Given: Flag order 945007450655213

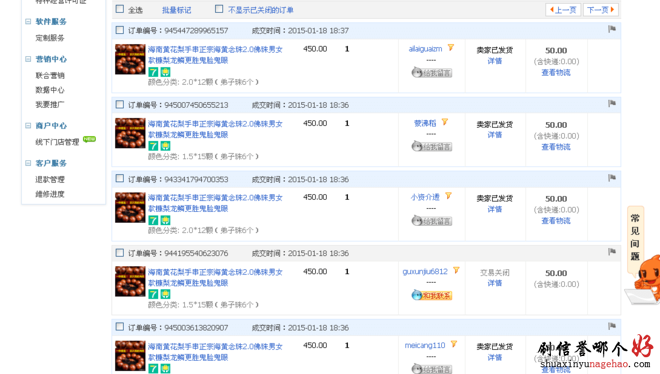Looking at the screenshot, I should pyautogui.click(x=612, y=103).
